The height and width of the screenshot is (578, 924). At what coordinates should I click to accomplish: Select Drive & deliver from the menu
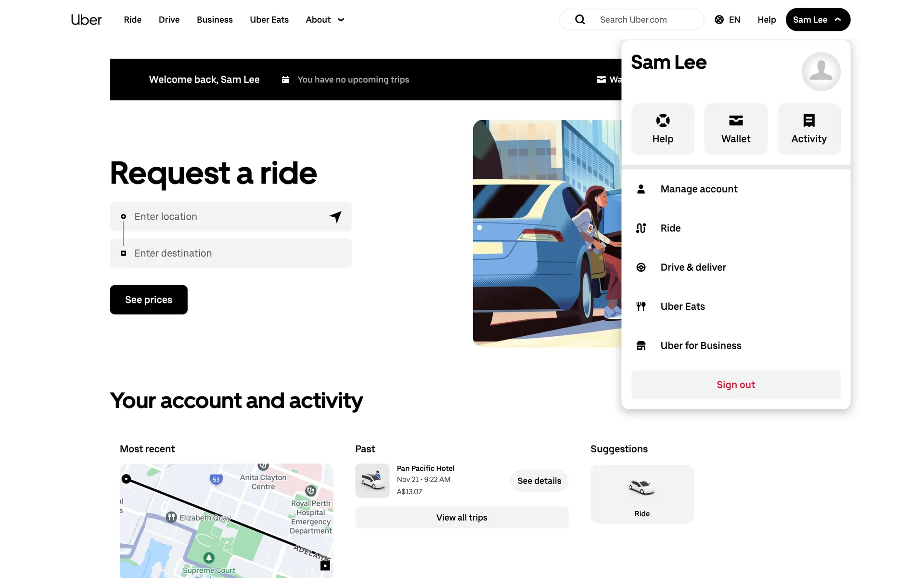click(x=693, y=267)
